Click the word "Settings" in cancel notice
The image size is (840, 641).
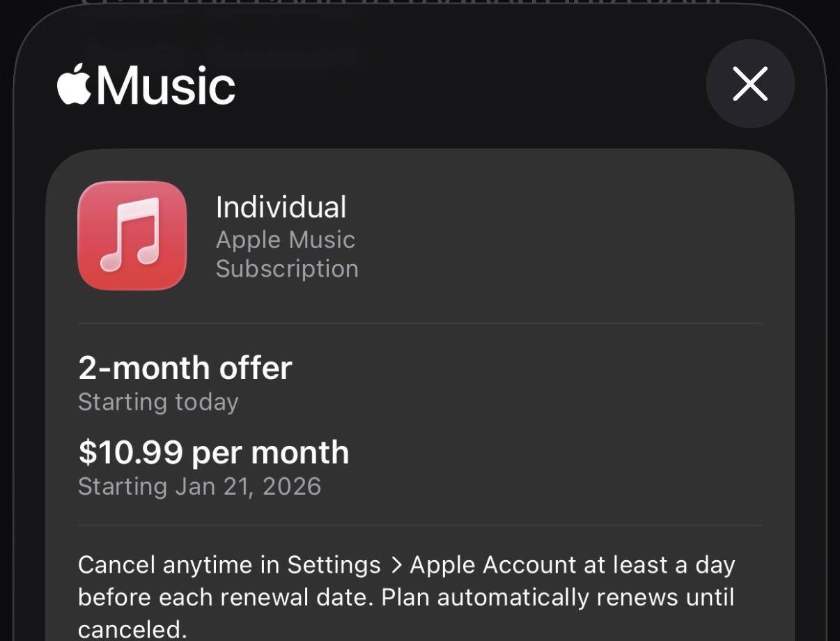point(334,564)
